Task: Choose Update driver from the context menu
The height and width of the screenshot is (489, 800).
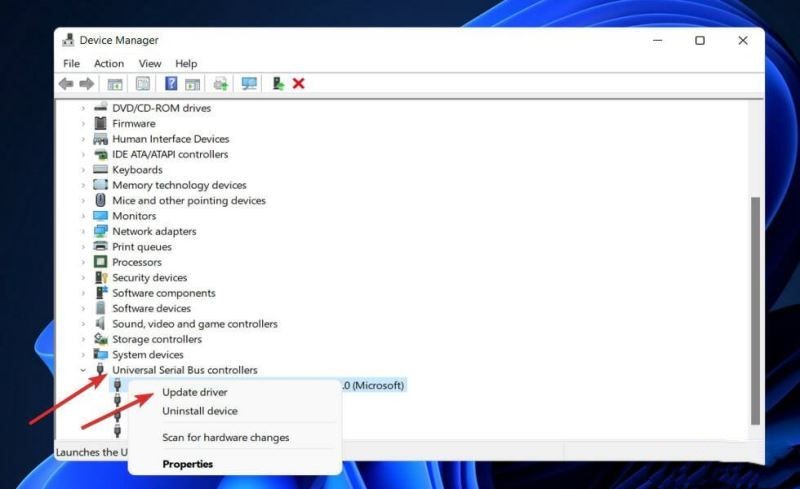Action: [x=194, y=393]
